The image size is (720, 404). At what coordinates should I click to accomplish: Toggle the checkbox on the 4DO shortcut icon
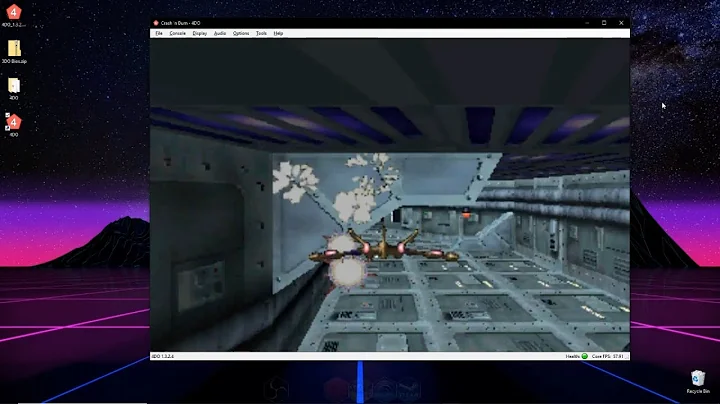coord(7,115)
